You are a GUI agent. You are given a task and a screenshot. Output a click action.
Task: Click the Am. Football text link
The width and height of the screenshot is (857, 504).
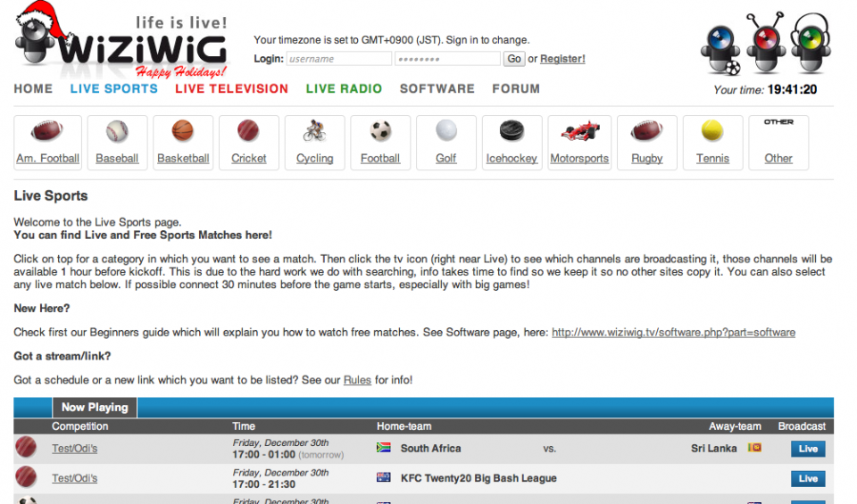point(47,159)
